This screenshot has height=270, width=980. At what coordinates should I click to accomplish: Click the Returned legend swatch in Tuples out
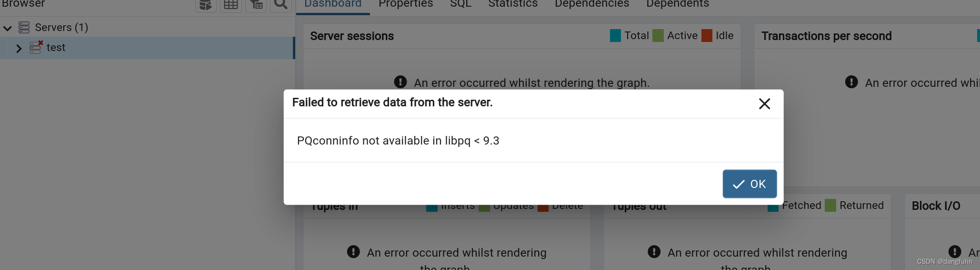pyautogui.click(x=830, y=206)
